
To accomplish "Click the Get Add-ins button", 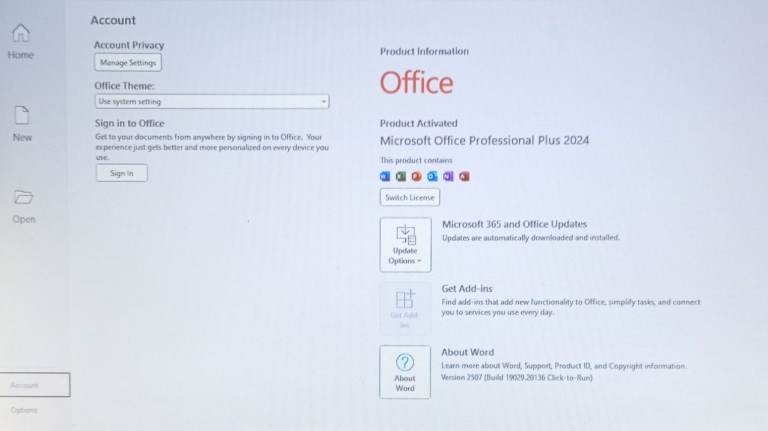I will pos(405,307).
